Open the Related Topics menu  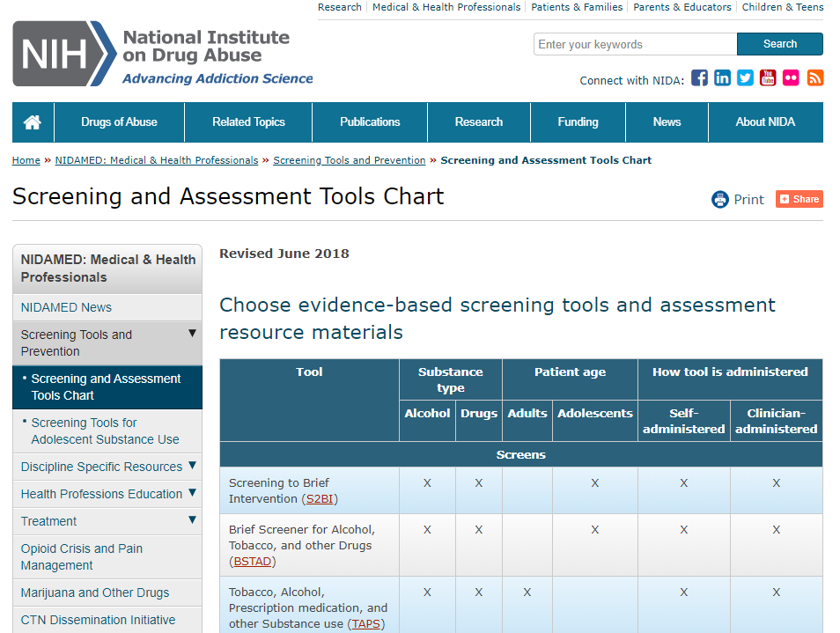[248, 122]
